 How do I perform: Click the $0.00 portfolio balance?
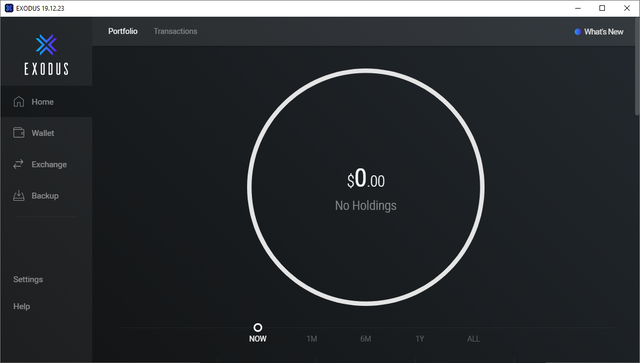366,179
